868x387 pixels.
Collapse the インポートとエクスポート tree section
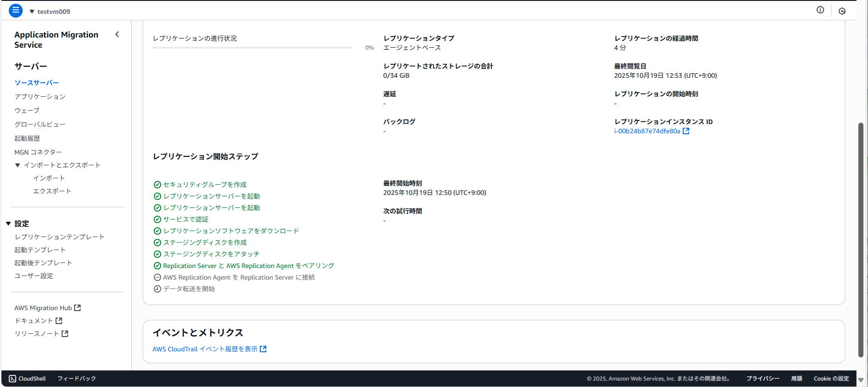click(x=18, y=165)
